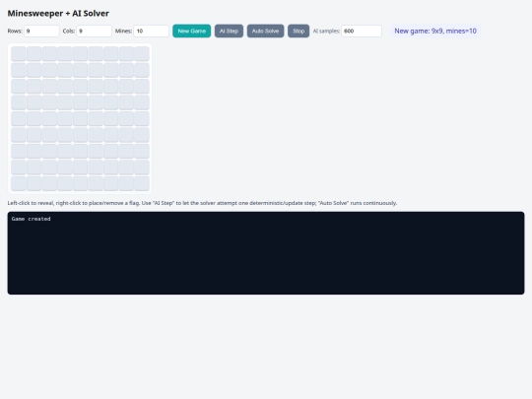Stop the auto solver

click(x=299, y=31)
